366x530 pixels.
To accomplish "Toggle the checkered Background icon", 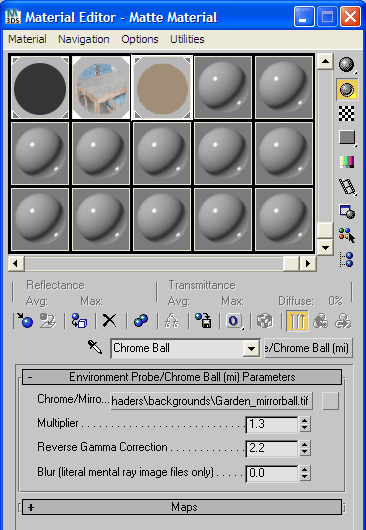I will pyautogui.click(x=347, y=114).
